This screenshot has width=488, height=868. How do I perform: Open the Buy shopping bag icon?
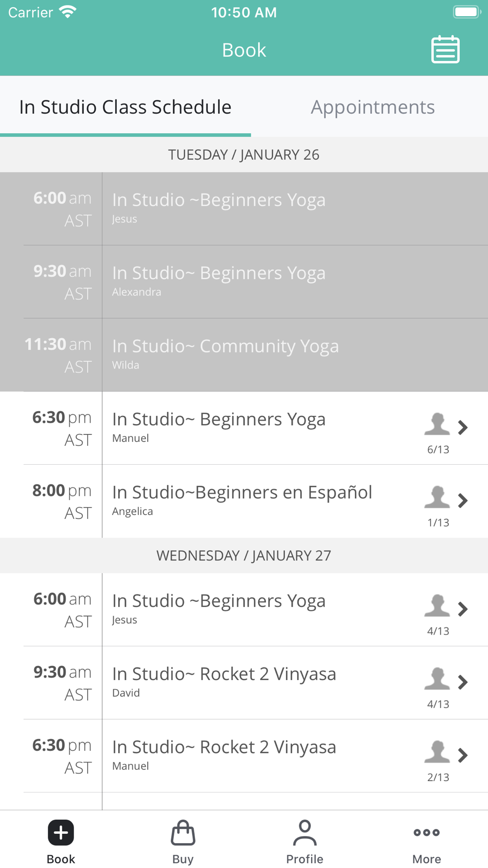coord(183,832)
